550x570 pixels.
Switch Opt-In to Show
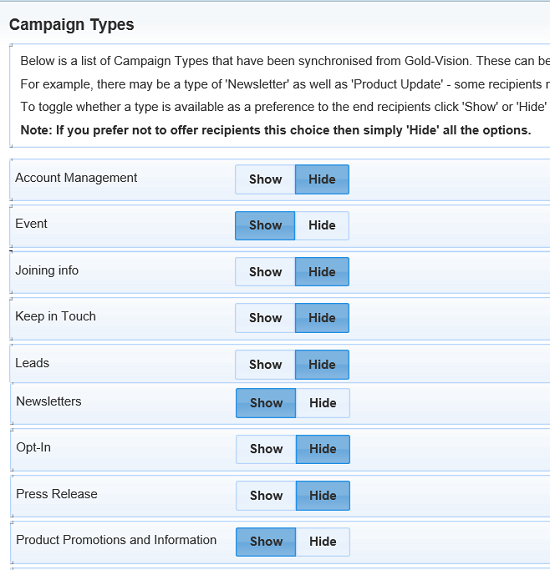[x=266, y=449]
